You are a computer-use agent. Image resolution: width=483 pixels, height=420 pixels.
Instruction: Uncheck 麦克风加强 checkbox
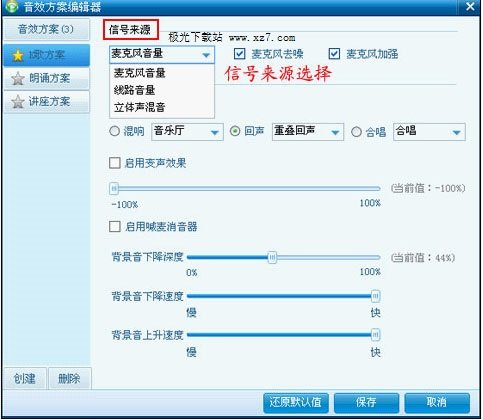pos(334,54)
